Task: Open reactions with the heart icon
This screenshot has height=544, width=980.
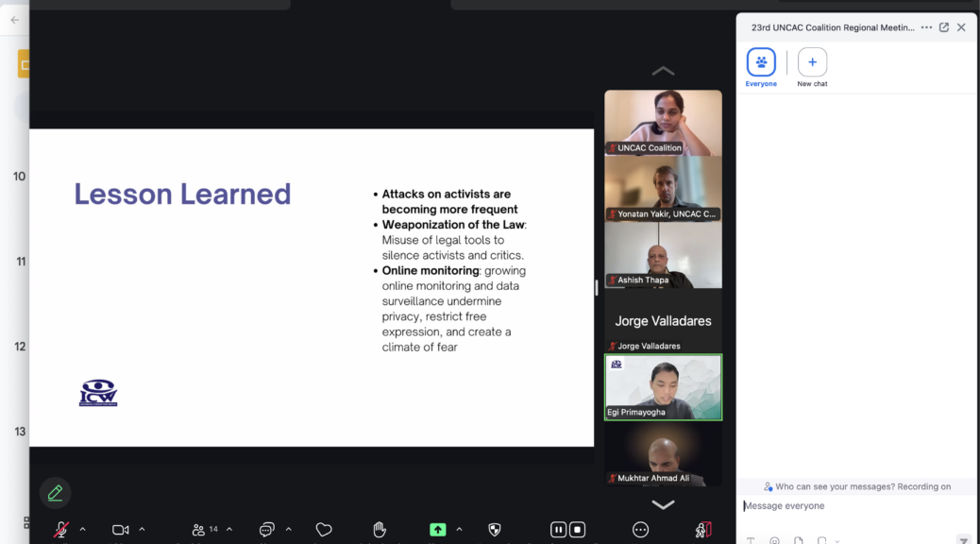Action: (x=324, y=530)
